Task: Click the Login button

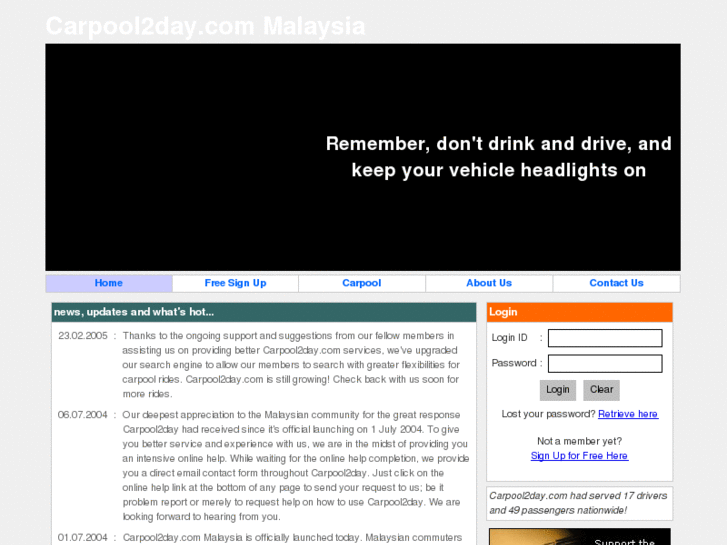Action: (x=558, y=390)
